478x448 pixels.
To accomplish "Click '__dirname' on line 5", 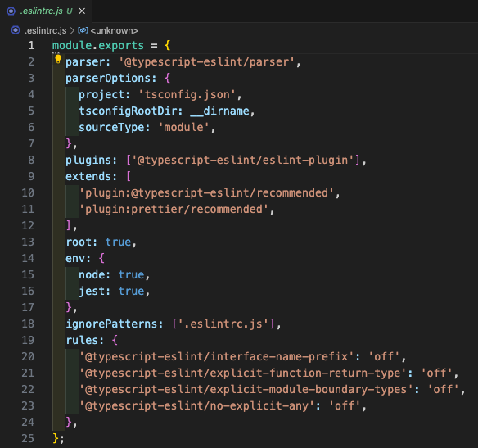I will (220, 111).
